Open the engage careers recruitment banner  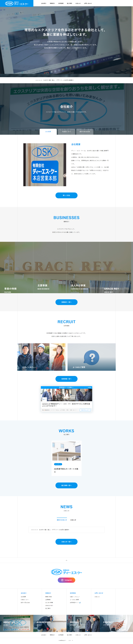pyautogui.click(x=66, y=399)
